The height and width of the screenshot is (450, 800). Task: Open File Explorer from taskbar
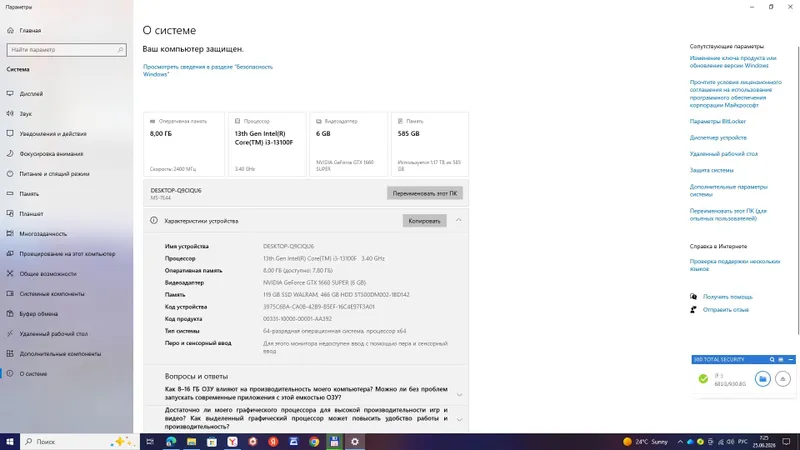pos(191,442)
